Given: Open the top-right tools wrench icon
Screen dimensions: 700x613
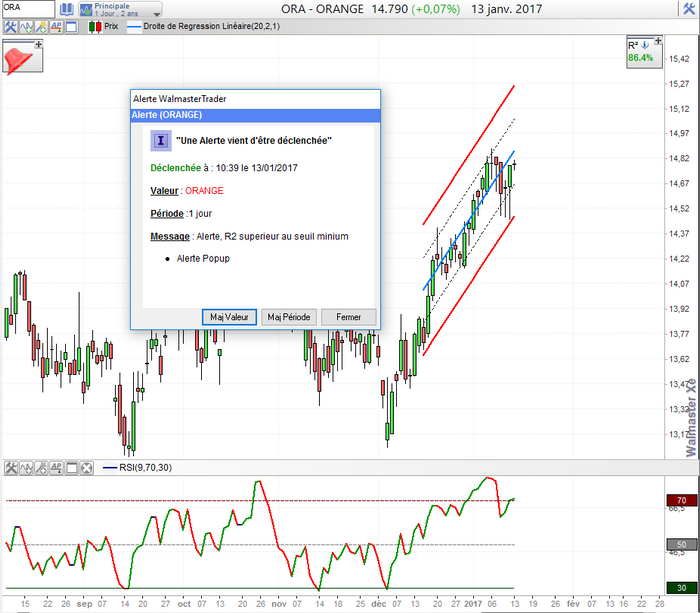Looking at the screenshot, I should 689,9.
